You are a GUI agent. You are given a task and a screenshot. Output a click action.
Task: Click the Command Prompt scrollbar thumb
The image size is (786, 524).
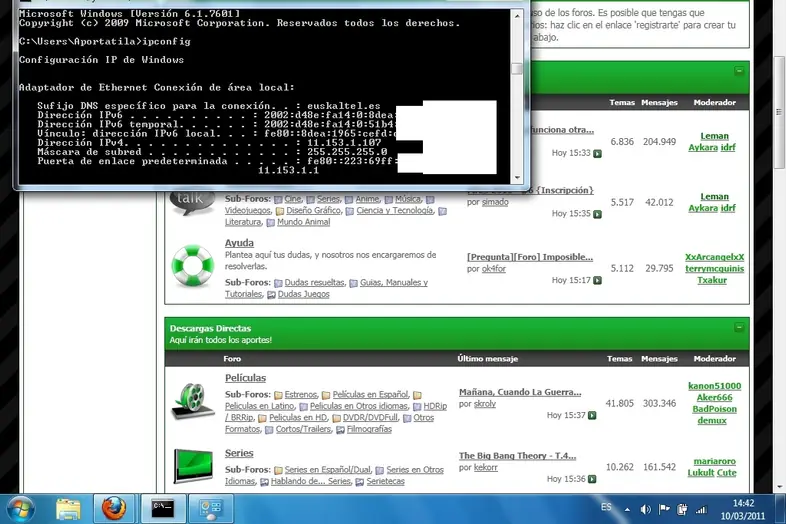point(517,68)
